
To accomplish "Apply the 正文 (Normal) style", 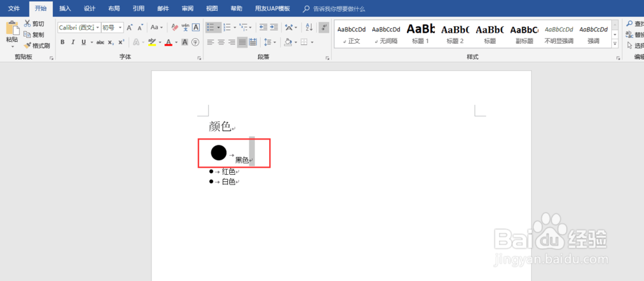I will pyautogui.click(x=352, y=34).
